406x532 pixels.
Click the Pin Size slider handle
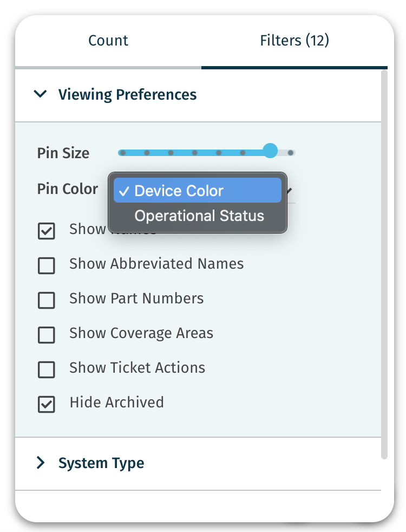tap(270, 151)
